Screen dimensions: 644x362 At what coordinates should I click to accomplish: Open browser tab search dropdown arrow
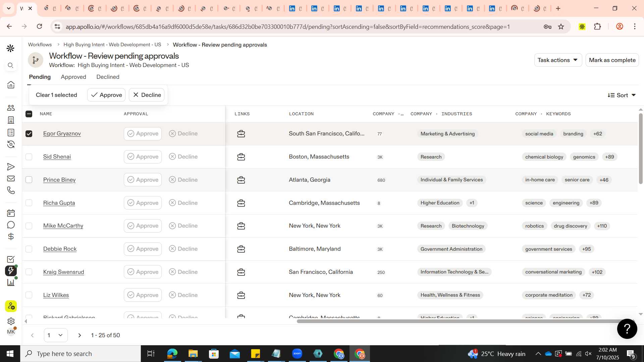(8, 8)
